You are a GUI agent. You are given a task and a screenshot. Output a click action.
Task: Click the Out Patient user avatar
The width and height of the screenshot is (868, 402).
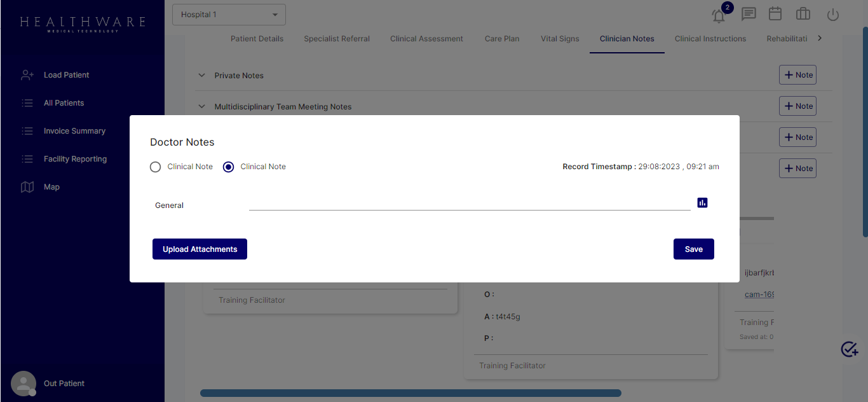[x=24, y=384]
